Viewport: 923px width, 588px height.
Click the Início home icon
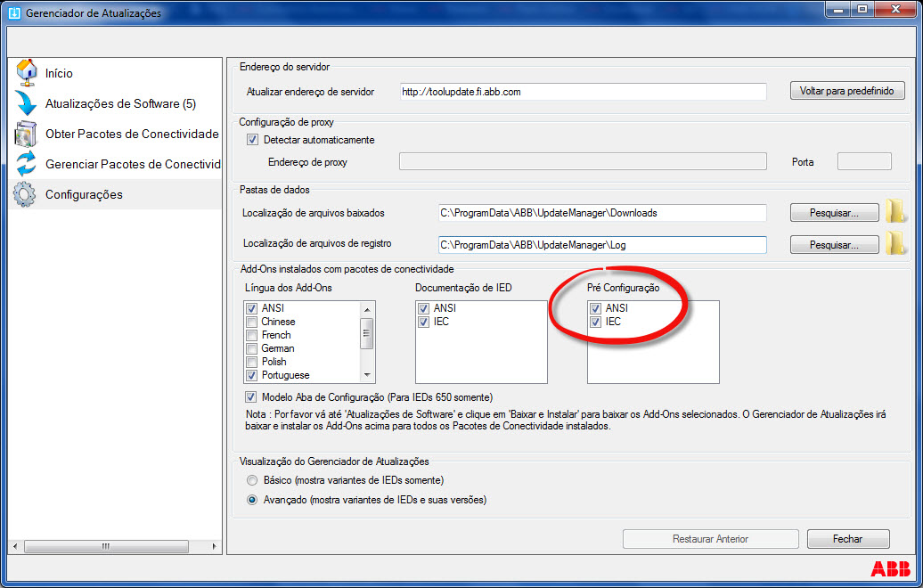[x=26, y=72]
